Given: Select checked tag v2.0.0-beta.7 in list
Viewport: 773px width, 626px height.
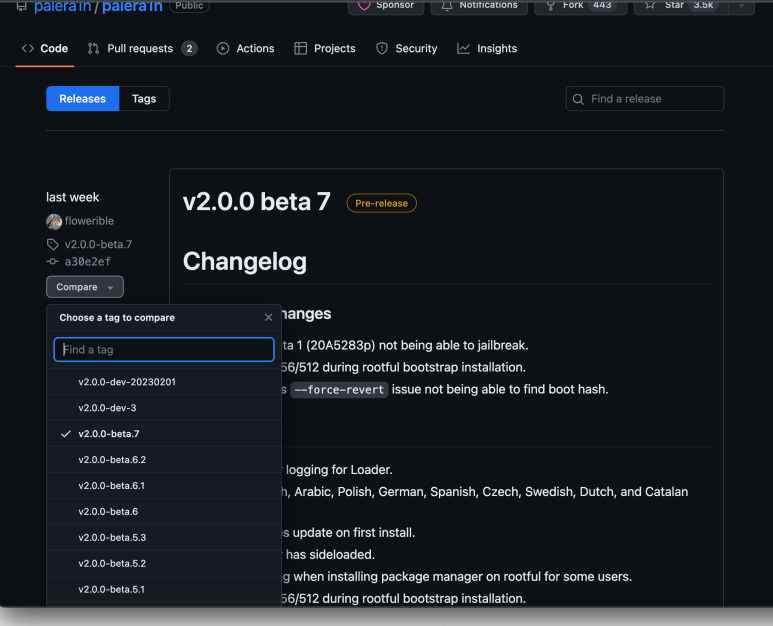Looking at the screenshot, I should (164, 434).
